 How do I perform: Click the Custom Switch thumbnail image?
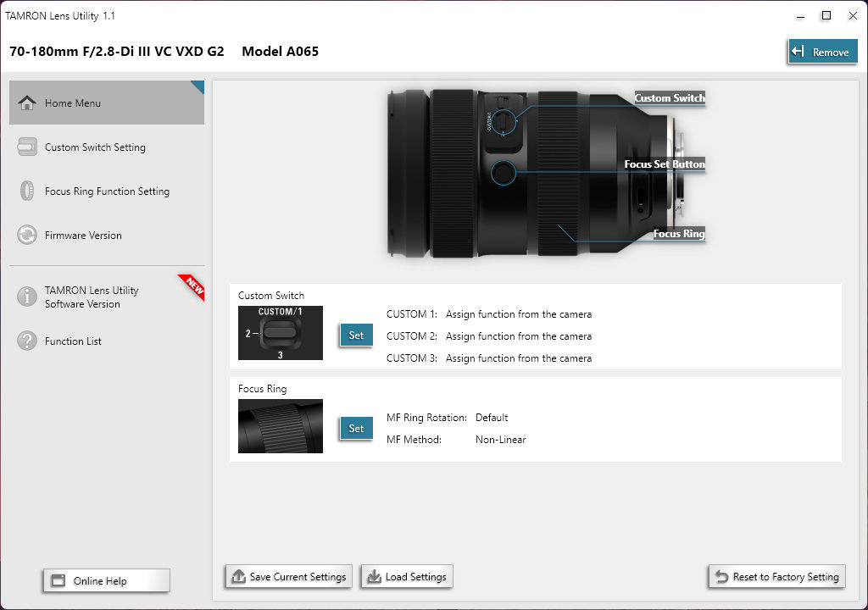pos(280,335)
